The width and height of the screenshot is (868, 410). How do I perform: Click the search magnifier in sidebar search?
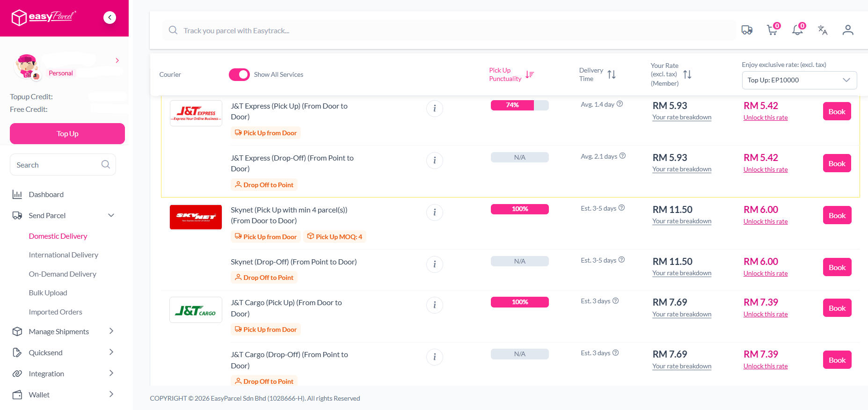pos(106,164)
